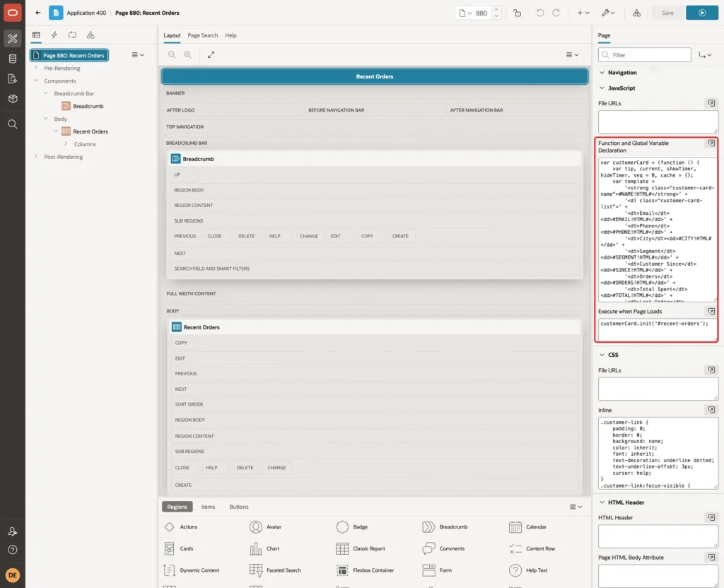Open Team Development icon in sidebar
Screen dimensions: 724x588
click(x=13, y=79)
